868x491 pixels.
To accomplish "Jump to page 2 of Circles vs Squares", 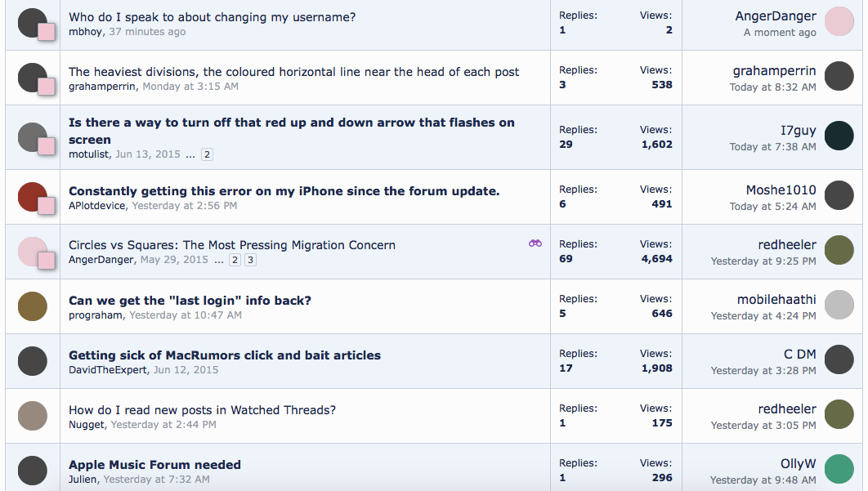I will [235, 260].
